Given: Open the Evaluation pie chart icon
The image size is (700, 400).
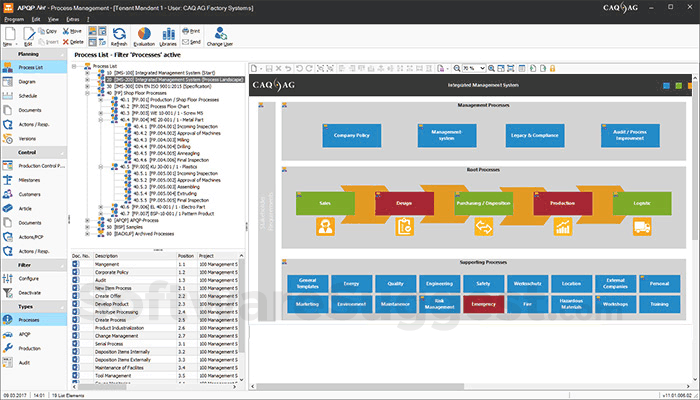Looking at the screenshot, I should [144, 36].
